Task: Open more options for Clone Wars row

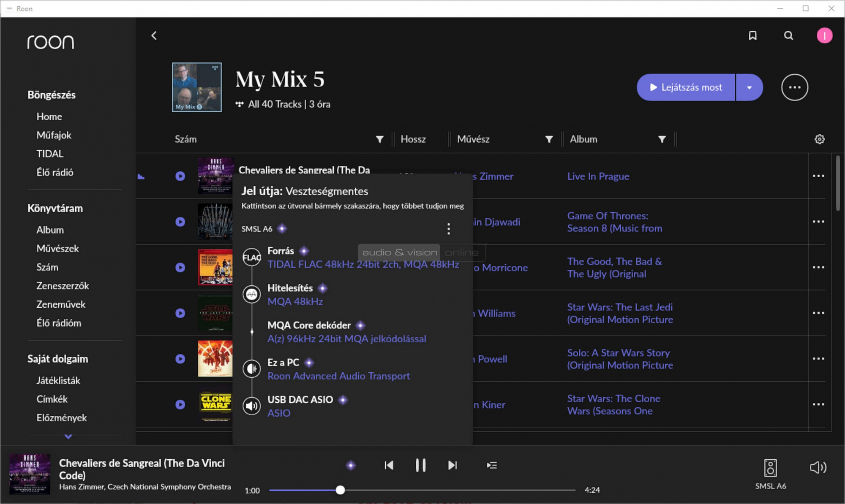Action: (x=818, y=404)
